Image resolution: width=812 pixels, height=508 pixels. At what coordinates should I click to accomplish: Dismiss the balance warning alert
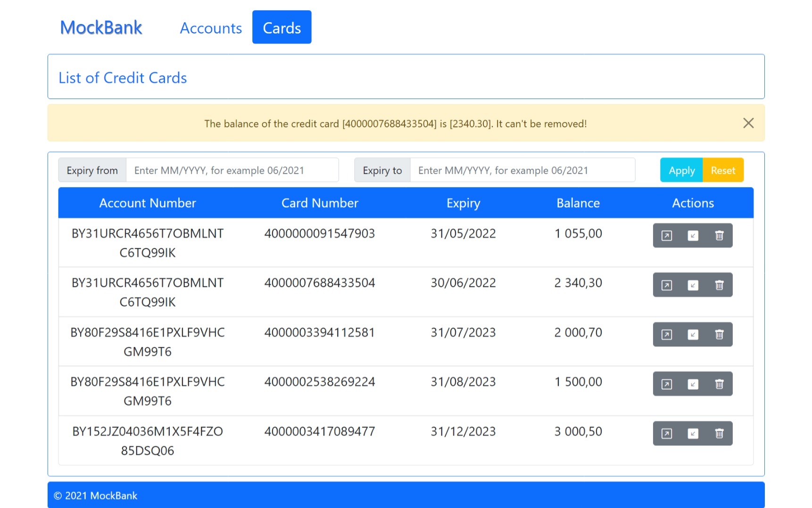tap(748, 123)
